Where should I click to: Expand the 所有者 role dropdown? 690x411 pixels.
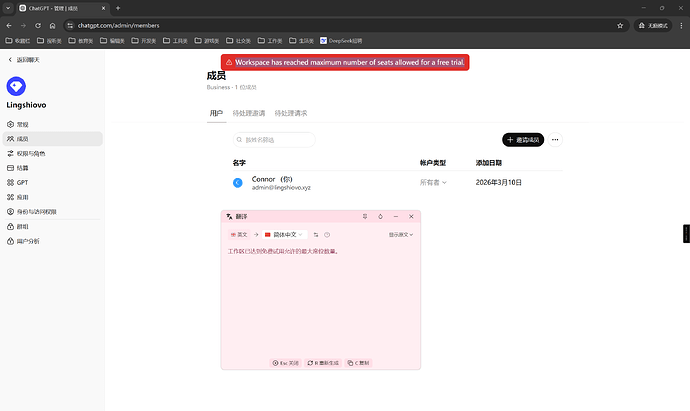[x=433, y=183]
